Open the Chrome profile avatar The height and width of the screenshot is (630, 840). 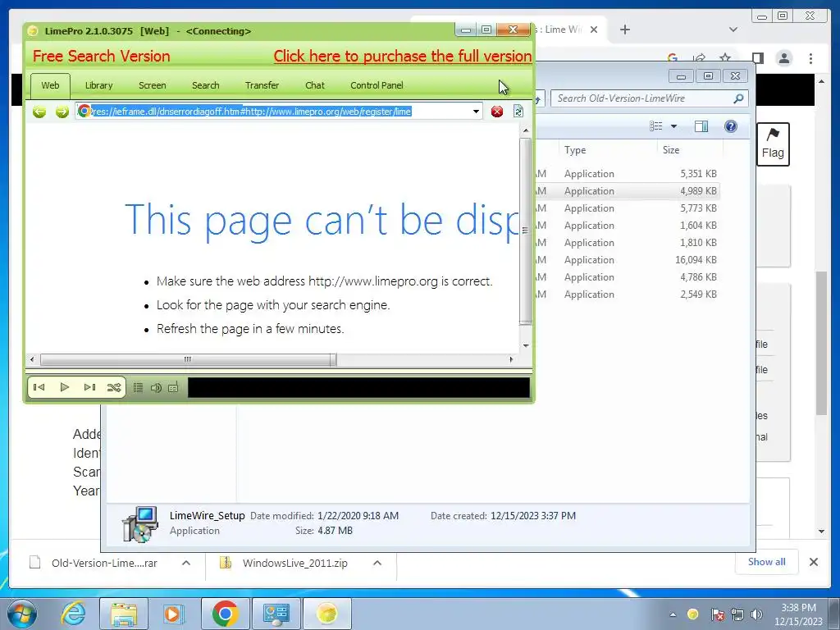(x=784, y=58)
